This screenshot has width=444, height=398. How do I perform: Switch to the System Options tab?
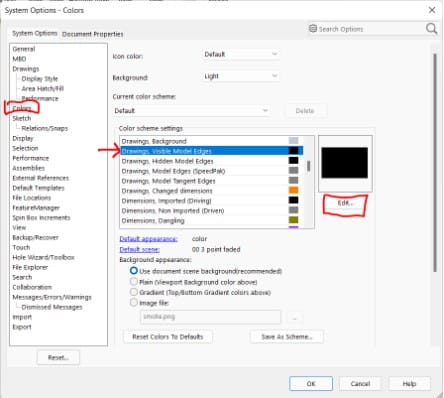click(x=35, y=33)
